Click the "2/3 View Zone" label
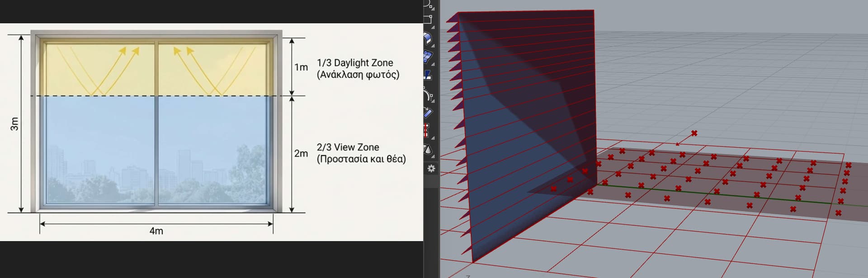 click(x=348, y=147)
